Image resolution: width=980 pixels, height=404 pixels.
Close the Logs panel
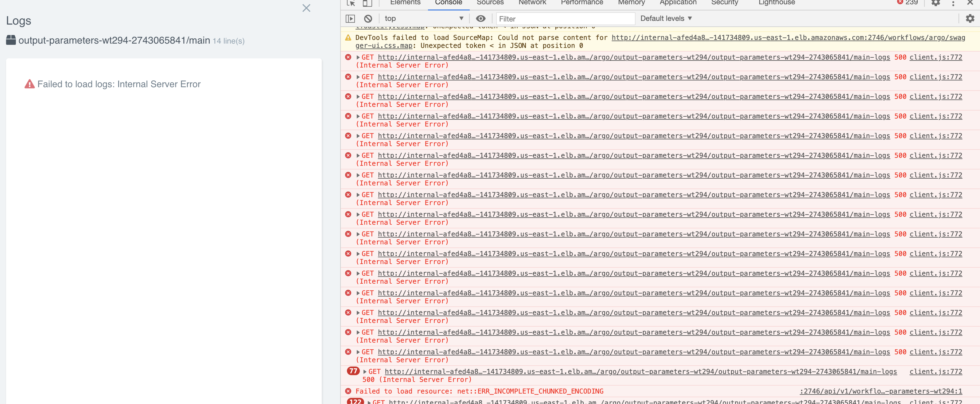pos(306,8)
